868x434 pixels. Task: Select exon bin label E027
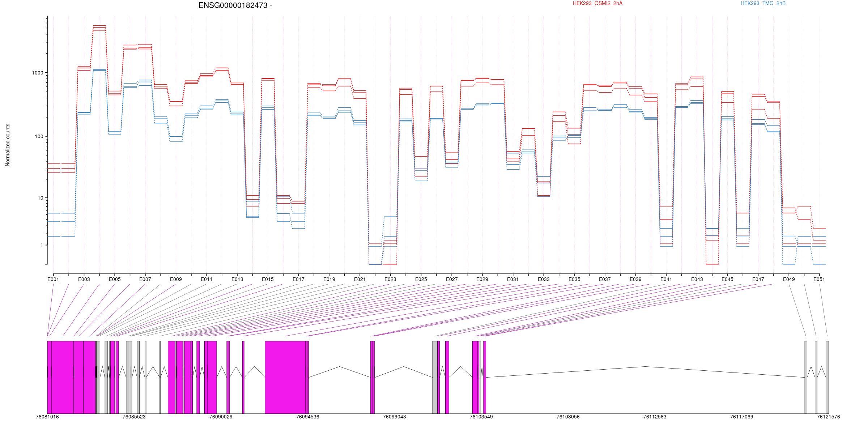(452, 279)
